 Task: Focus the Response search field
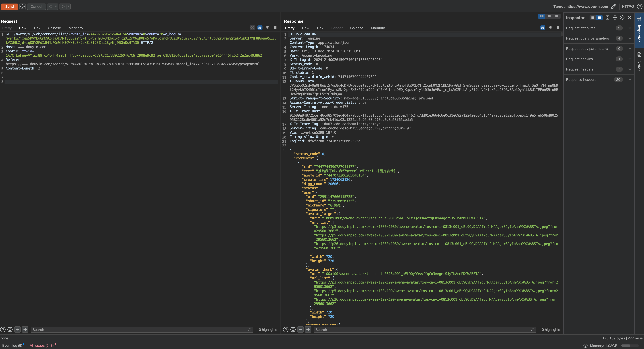[425, 329]
